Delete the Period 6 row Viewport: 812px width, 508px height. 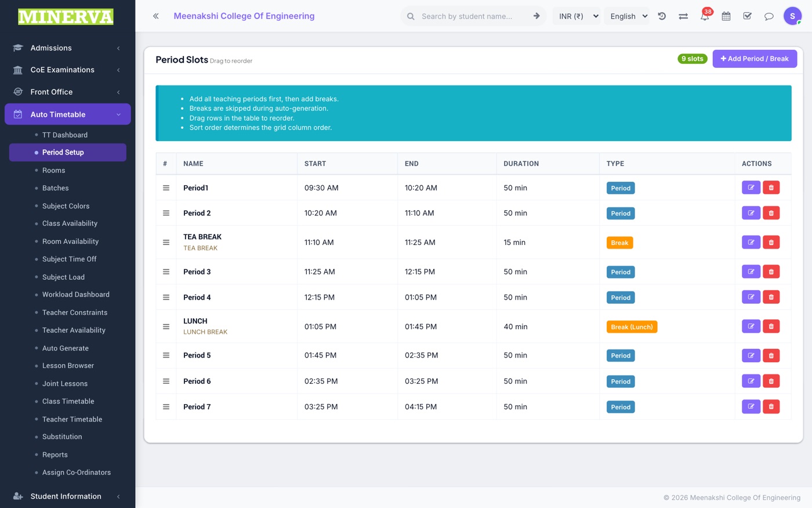pyautogui.click(x=771, y=381)
